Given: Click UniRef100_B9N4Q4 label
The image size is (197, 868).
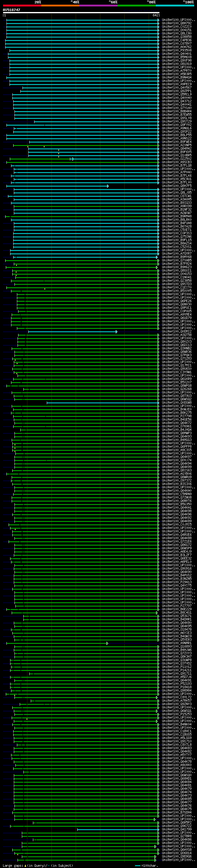Looking at the screenshot, I should tap(177, 77).
